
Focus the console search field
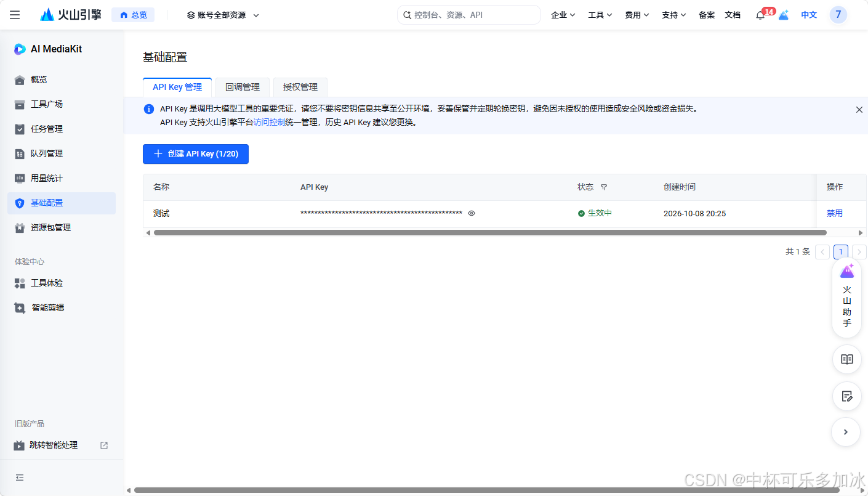pos(468,15)
